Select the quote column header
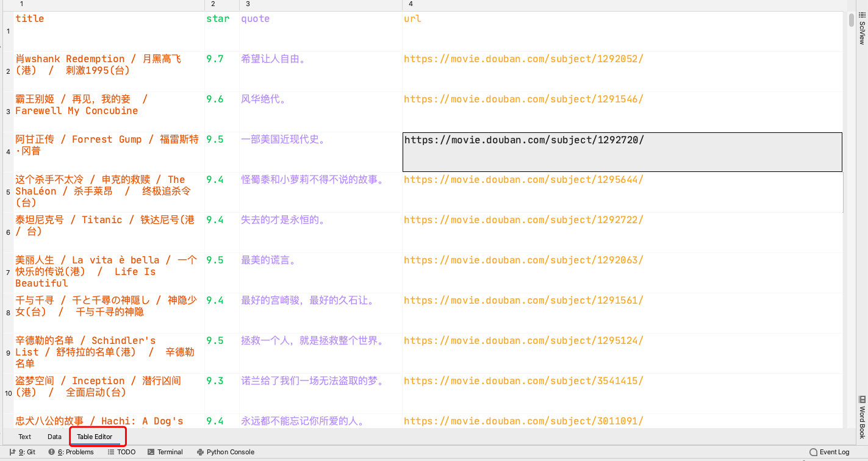Viewport: 868px width, 461px height. (x=255, y=18)
